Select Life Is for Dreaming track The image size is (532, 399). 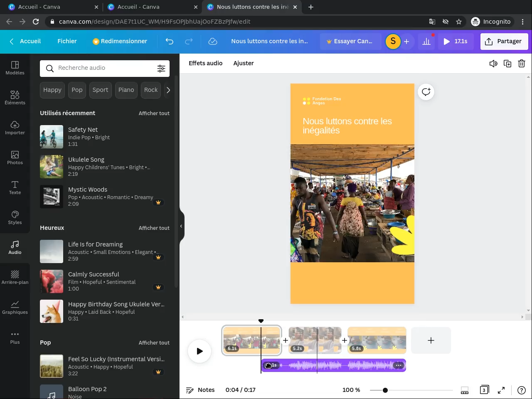coord(105,251)
